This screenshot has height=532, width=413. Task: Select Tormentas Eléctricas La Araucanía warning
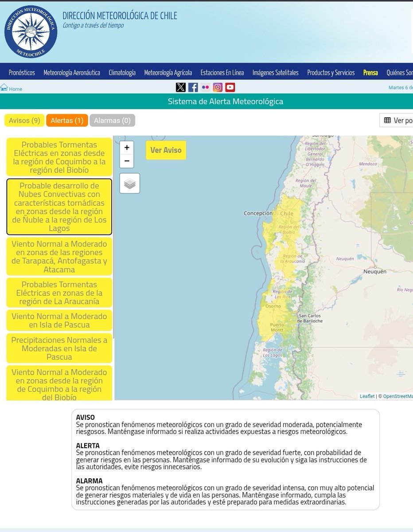(x=59, y=293)
